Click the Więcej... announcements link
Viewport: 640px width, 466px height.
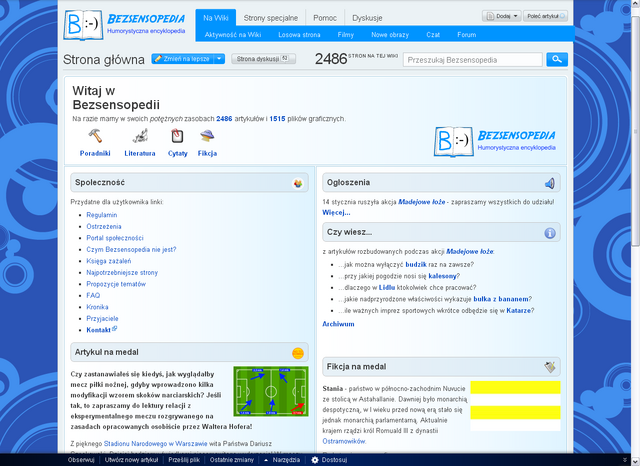336,213
